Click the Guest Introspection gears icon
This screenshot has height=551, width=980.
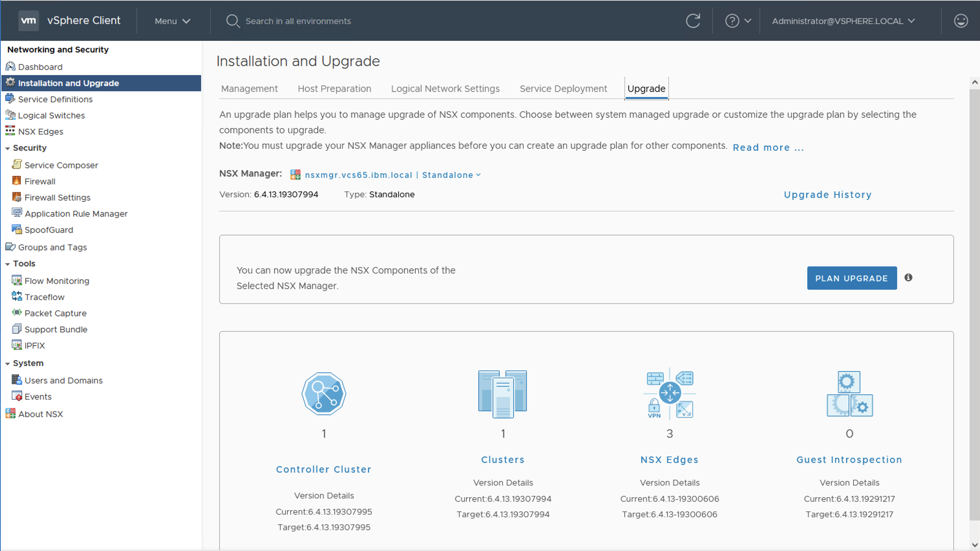[849, 394]
